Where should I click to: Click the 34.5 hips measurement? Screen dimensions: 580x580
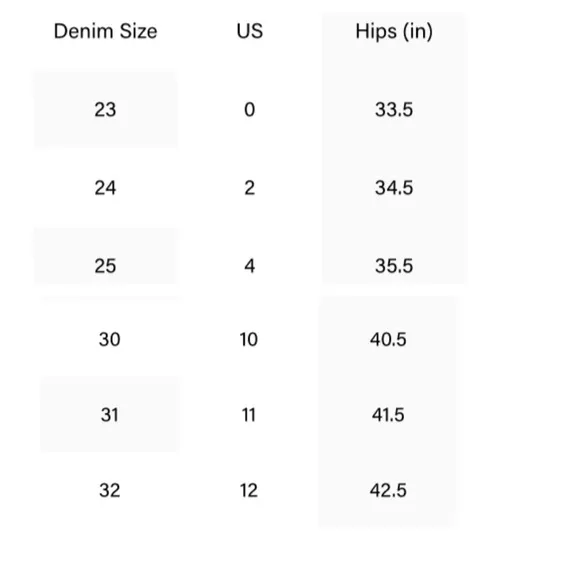pos(394,188)
